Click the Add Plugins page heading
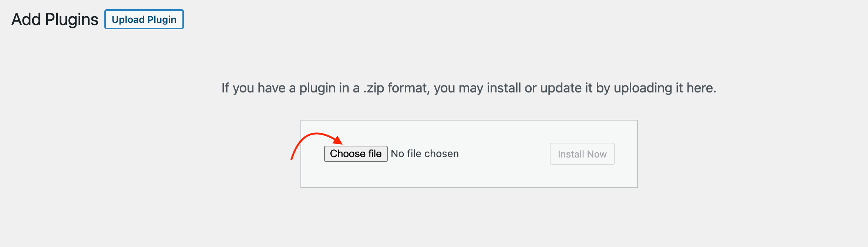 (x=55, y=20)
